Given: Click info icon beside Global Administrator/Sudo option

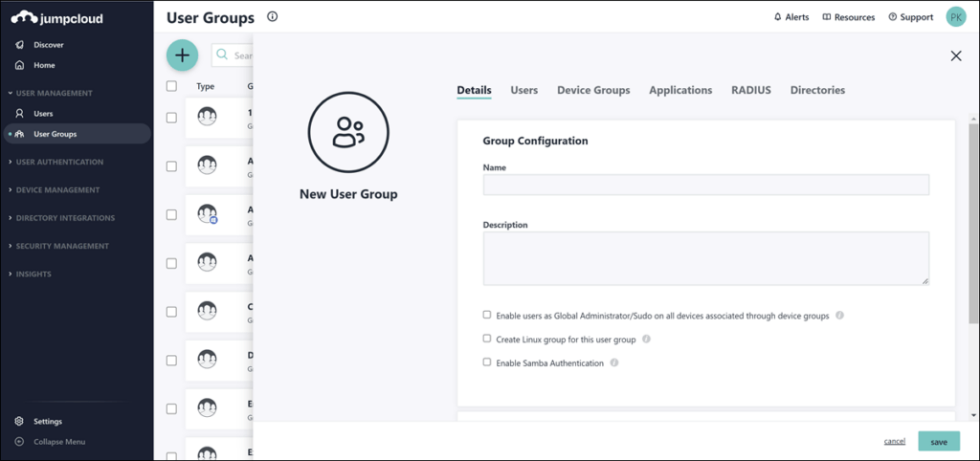Looking at the screenshot, I should coord(839,316).
